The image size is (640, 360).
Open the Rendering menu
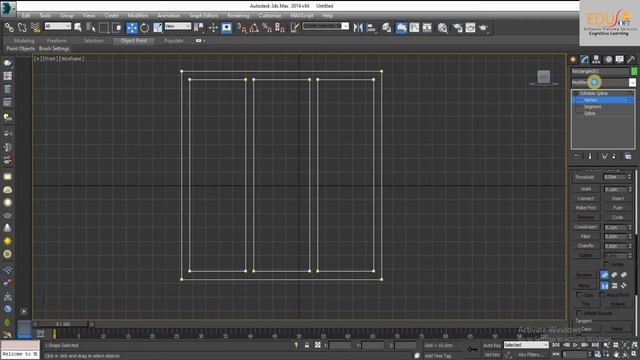pyautogui.click(x=238, y=16)
